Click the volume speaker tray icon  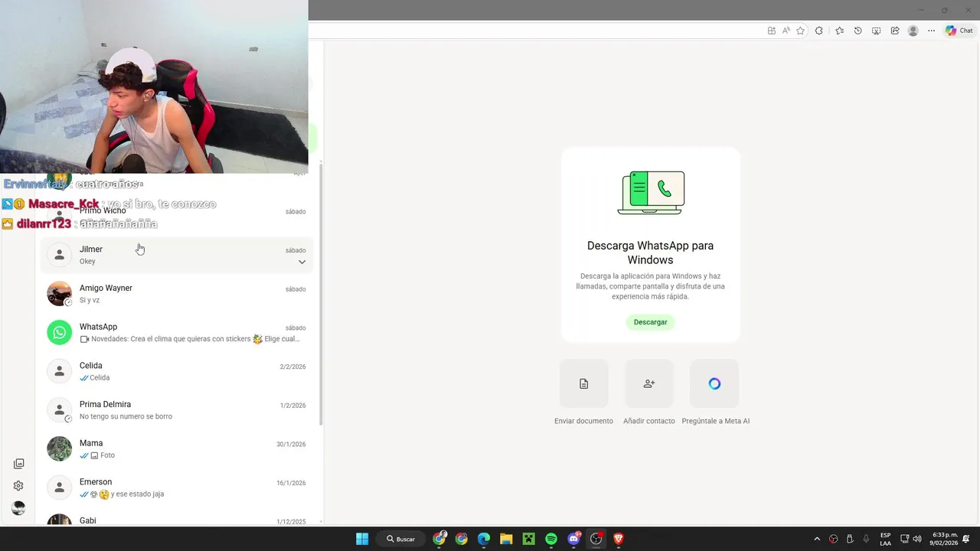point(917,539)
